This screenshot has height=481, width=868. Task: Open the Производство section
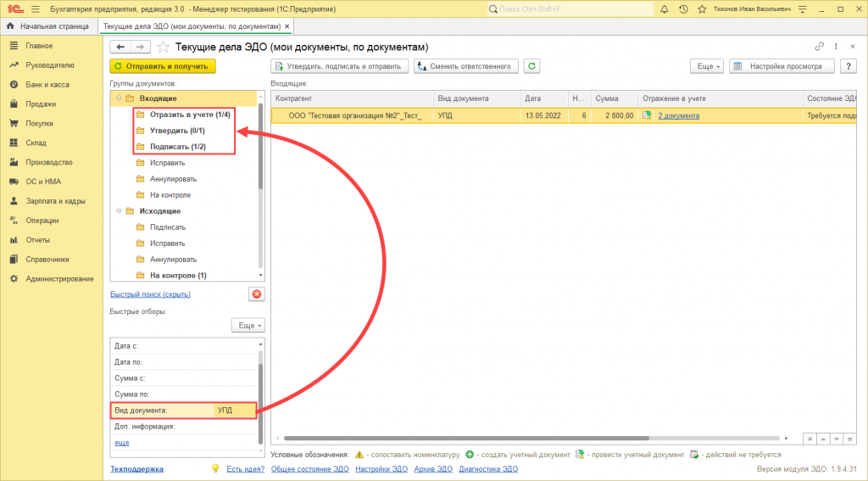click(x=51, y=162)
